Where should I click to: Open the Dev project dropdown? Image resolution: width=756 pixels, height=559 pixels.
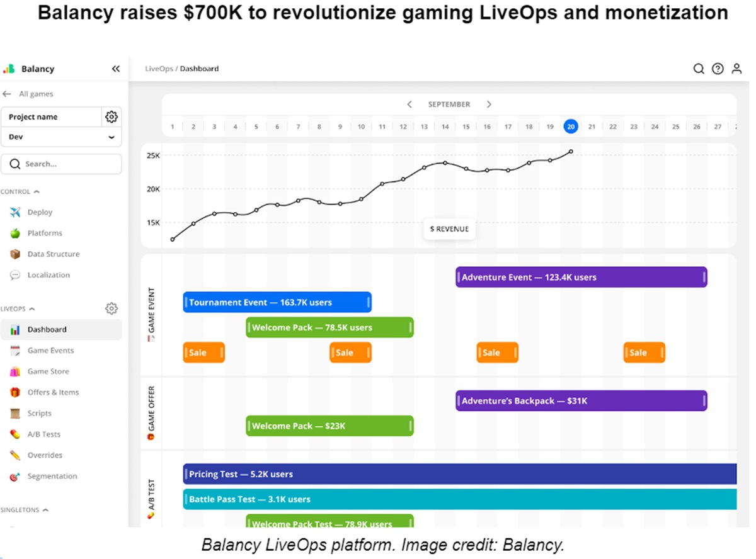coord(61,137)
